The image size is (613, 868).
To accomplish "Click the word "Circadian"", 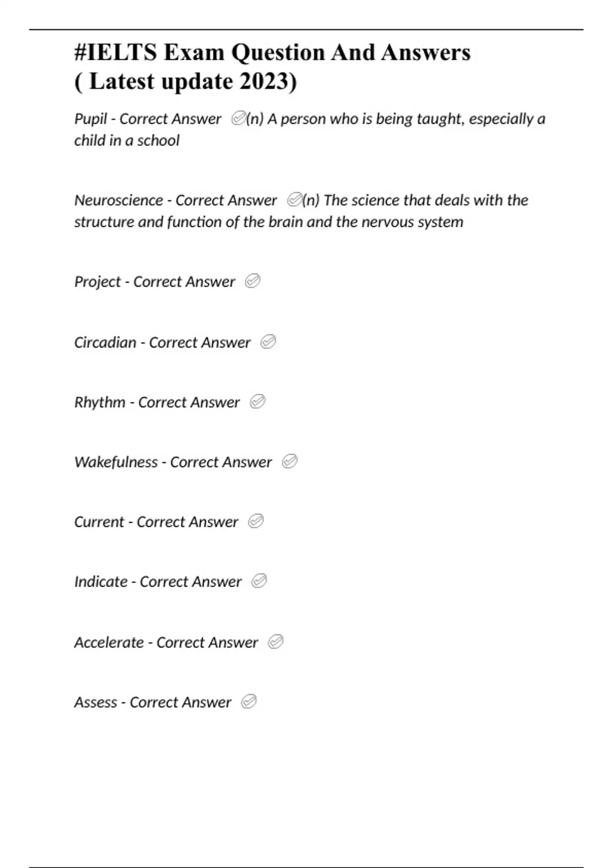I will coord(105,342).
